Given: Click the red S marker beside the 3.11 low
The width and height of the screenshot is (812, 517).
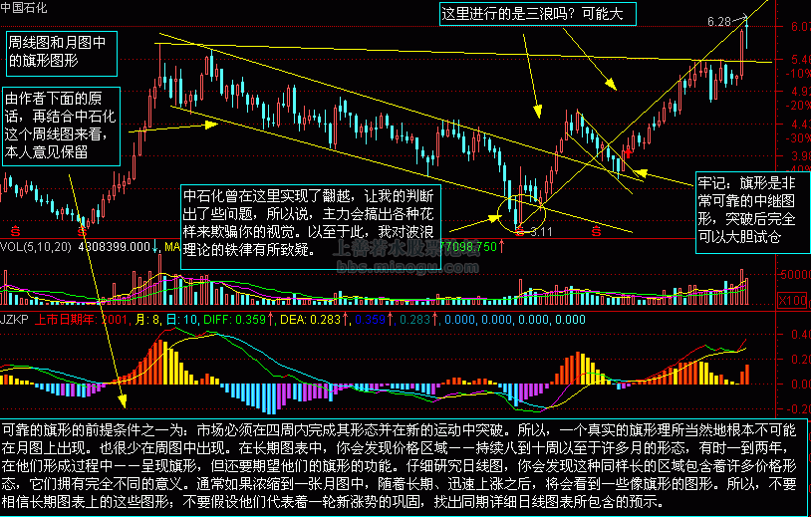Looking at the screenshot, I should [520, 231].
